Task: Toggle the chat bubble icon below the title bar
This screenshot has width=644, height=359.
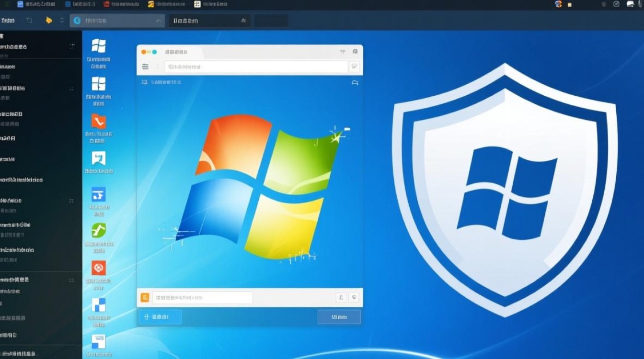Action: (356, 82)
